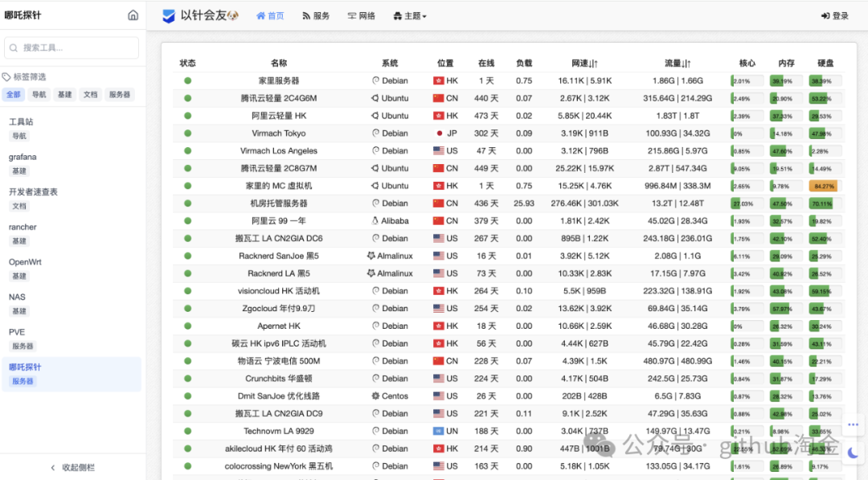This screenshot has height=480, width=868.
Task: Click JP flag in Virmach Tokyo row
Action: (439, 133)
